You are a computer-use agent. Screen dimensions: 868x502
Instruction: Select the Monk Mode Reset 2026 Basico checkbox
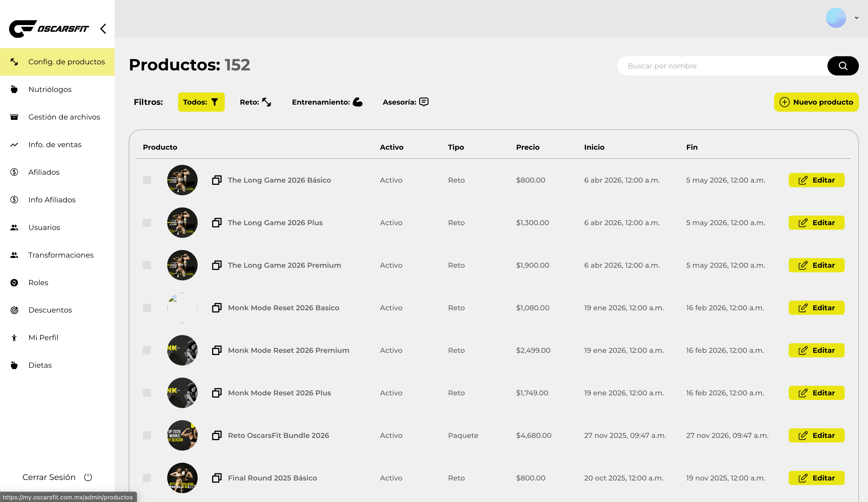pyautogui.click(x=147, y=308)
